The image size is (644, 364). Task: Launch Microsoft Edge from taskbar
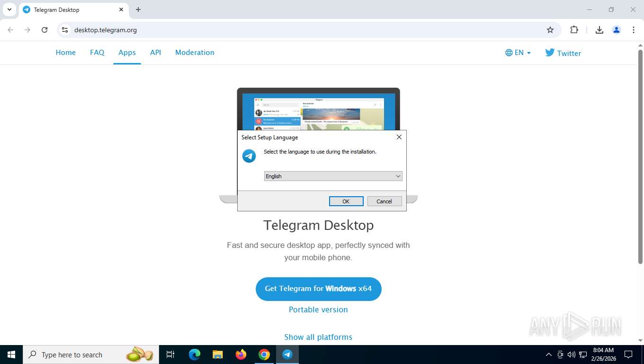(x=195, y=355)
